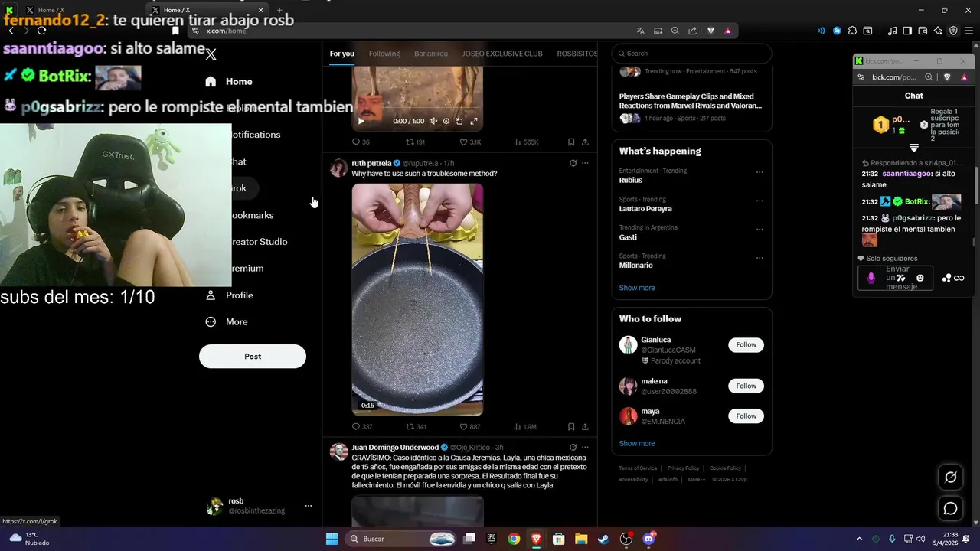The image size is (980, 551).
Task: Toggle picture-in-picture on top video
Action: [459, 121]
